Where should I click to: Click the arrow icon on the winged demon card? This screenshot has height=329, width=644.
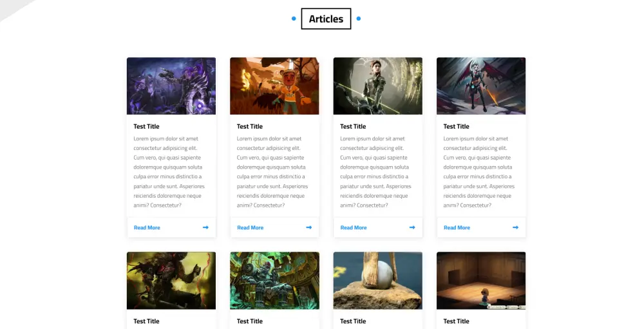[515, 227]
